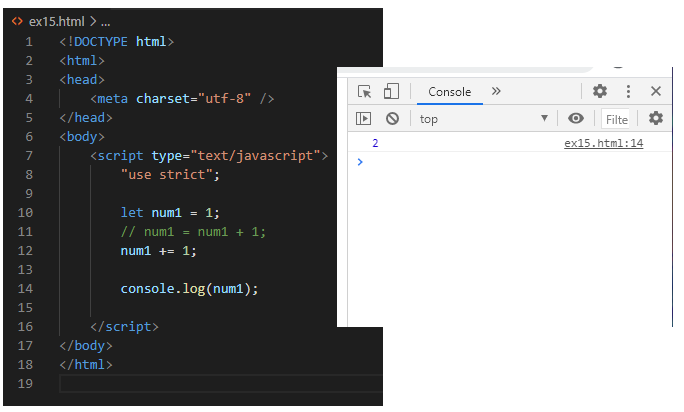Click the opening <body> tag line
The width and height of the screenshot is (684, 412).
82,137
